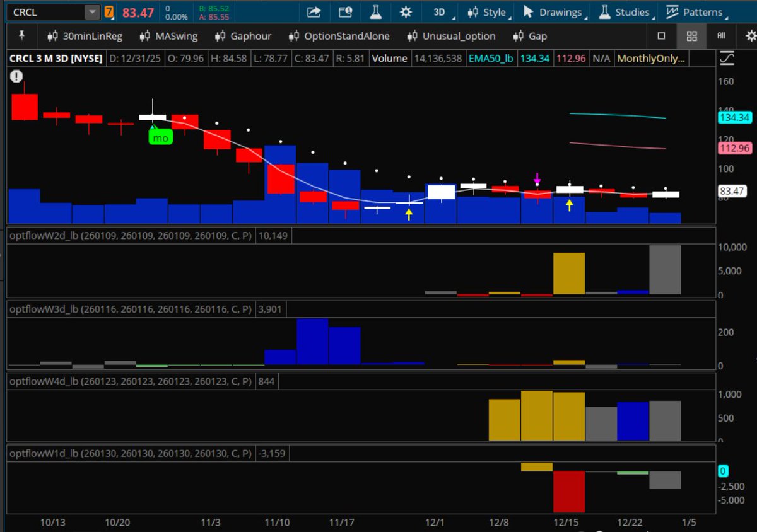Click the optflowW4d_lb study title
Screen dimensions: 757x532
[131, 381]
